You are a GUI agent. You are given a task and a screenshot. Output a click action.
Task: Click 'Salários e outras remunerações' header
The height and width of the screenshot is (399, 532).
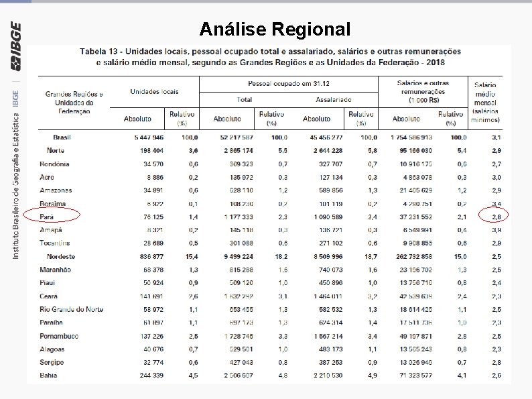(x=423, y=92)
